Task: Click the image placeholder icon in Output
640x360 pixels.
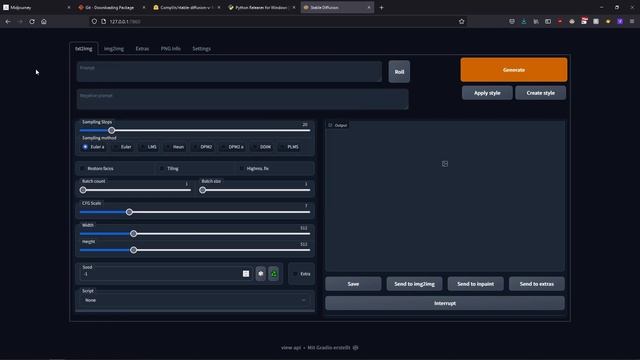Action: pos(445,164)
